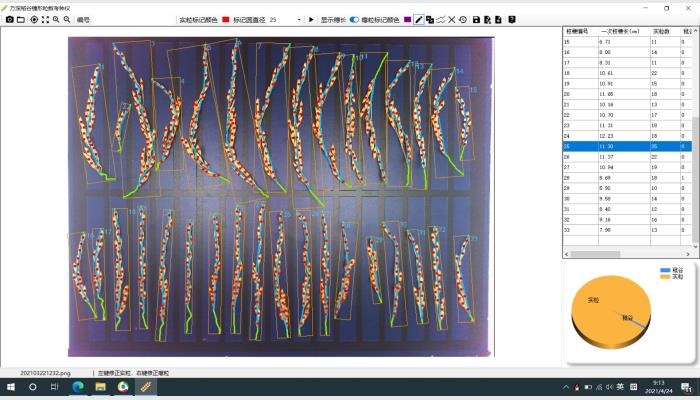Pick the red 实粒标记颜色 swatch
This screenshot has height=400, width=700.
226,19
